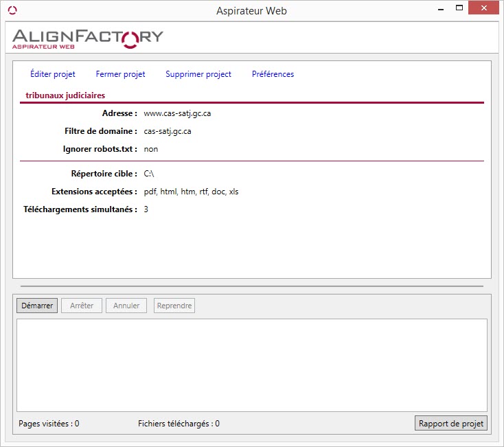The image size is (504, 447).
Task: Open Préférences from the top menu
Action: 273,74
